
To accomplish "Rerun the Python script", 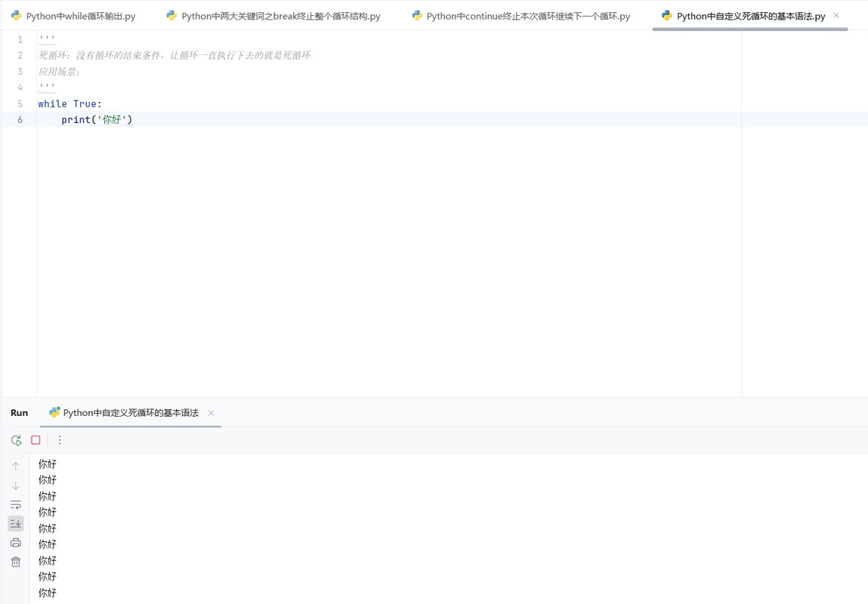I will [x=16, y=440].
